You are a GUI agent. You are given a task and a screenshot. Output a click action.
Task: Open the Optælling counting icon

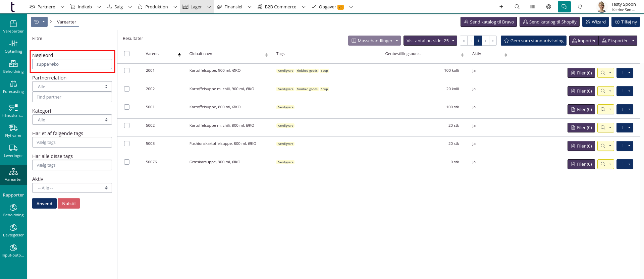tap(13, 46)
